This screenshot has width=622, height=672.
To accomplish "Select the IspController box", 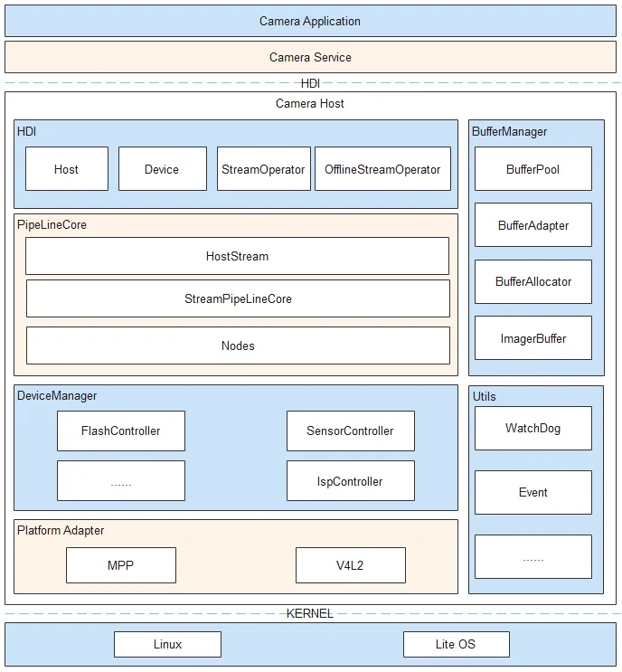I will 351,481.
